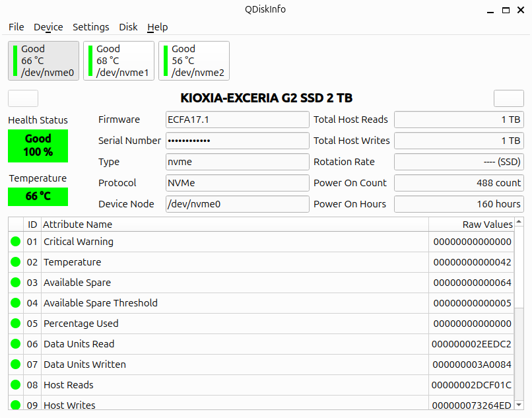Viewport: 532px width, 418px height.
Task: Select the Available Spare Threshold attribute name
Action: coord(100,303)
